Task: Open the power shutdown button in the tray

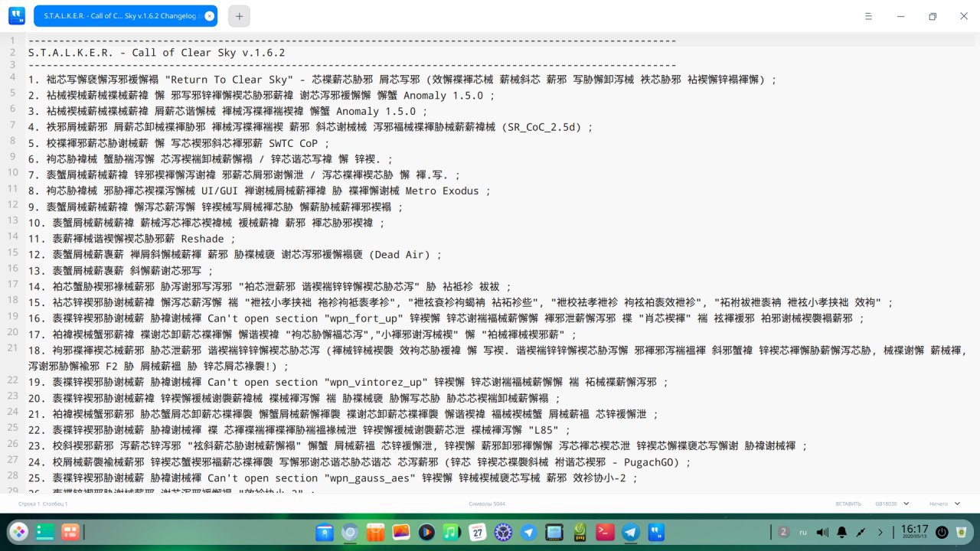Action: point(942,532)
